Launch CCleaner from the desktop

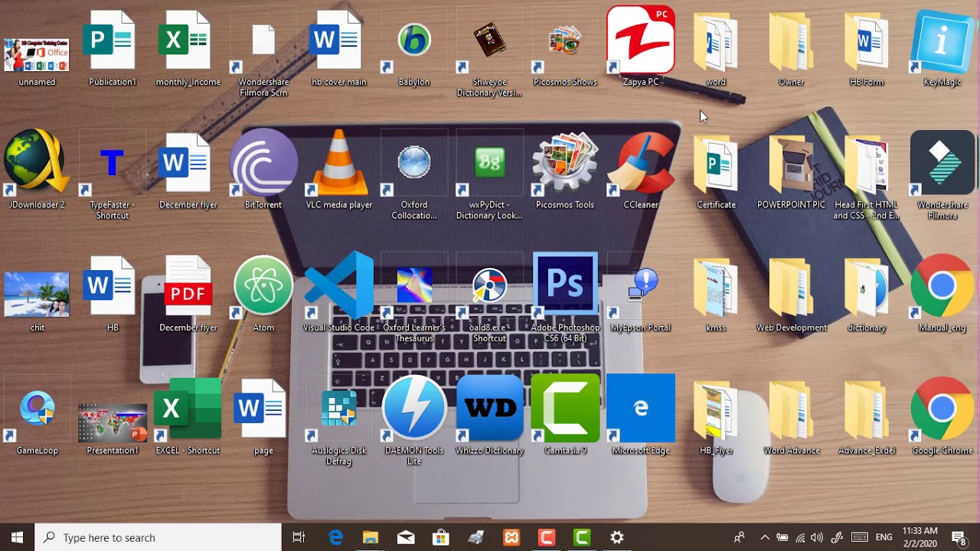click(x=641, y=164)
